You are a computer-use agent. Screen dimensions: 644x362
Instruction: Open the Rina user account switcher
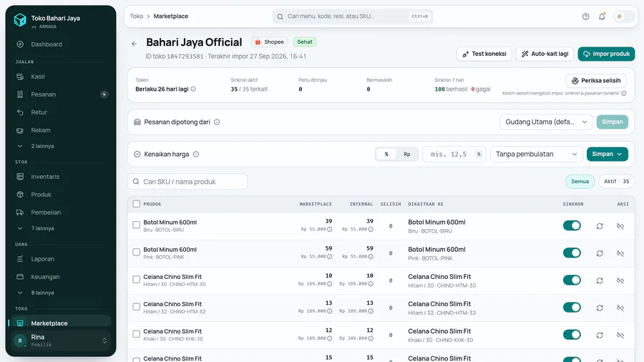pyautogui.click(x=61, y=341)
